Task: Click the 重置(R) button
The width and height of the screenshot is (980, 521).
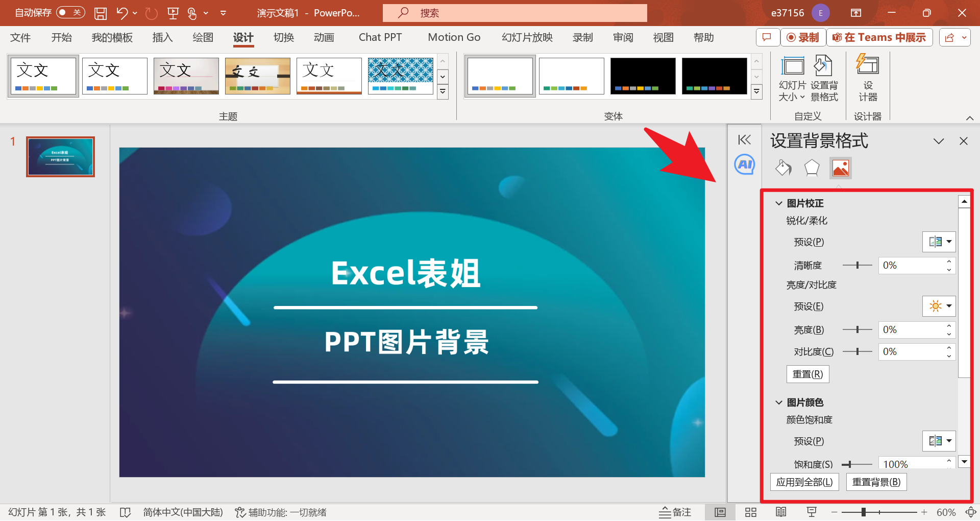Action: tap(807, 374)
